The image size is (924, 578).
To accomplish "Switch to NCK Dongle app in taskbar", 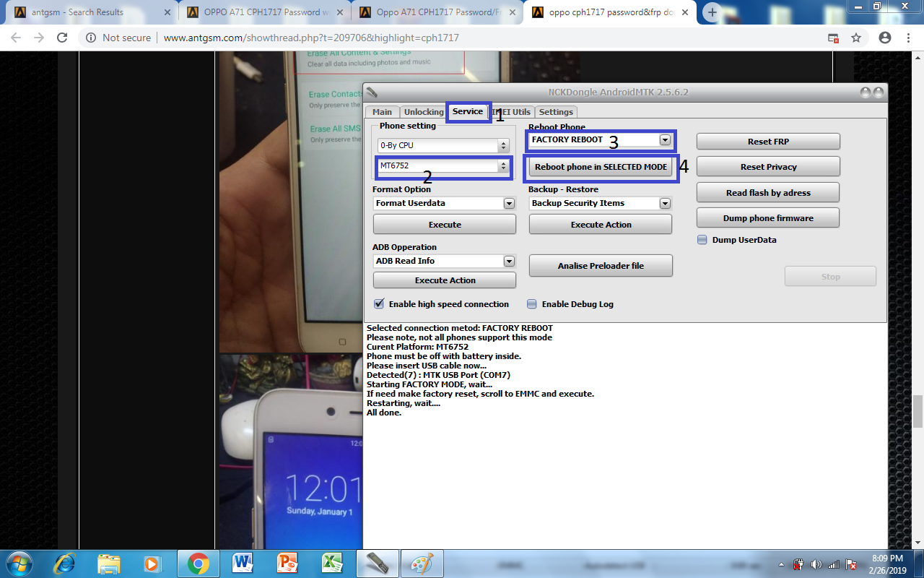I will pyautogui.click(x=378, y=563).
